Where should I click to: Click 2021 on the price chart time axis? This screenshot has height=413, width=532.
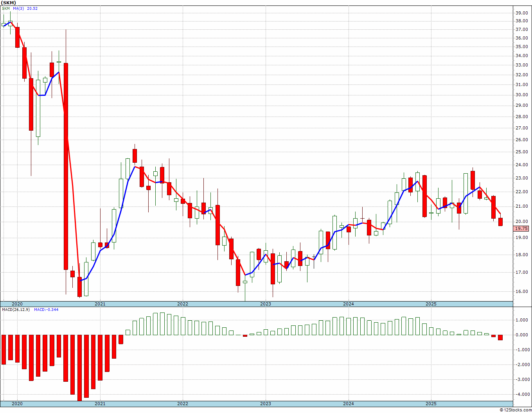tap(100, 304)
